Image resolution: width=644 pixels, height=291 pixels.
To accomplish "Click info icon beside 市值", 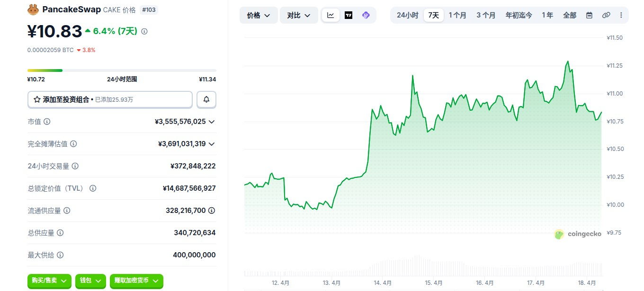I will [47, 122].
